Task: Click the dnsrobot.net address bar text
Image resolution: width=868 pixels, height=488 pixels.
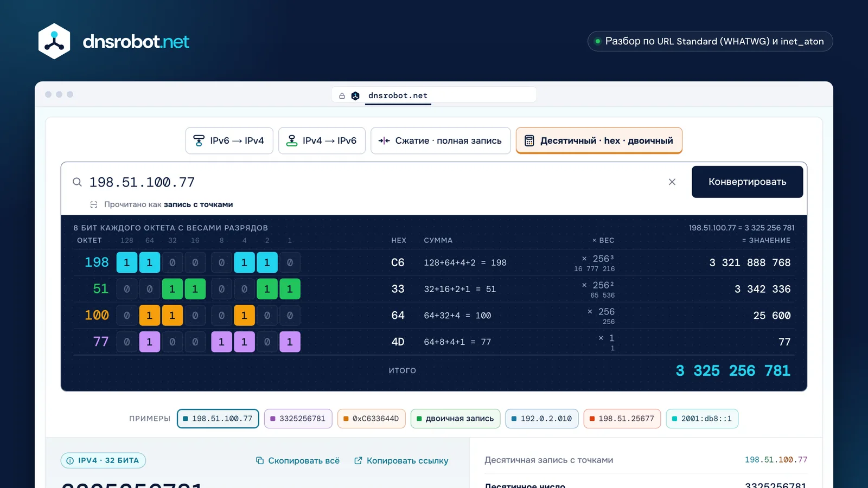Action: [x=398, y=95]
